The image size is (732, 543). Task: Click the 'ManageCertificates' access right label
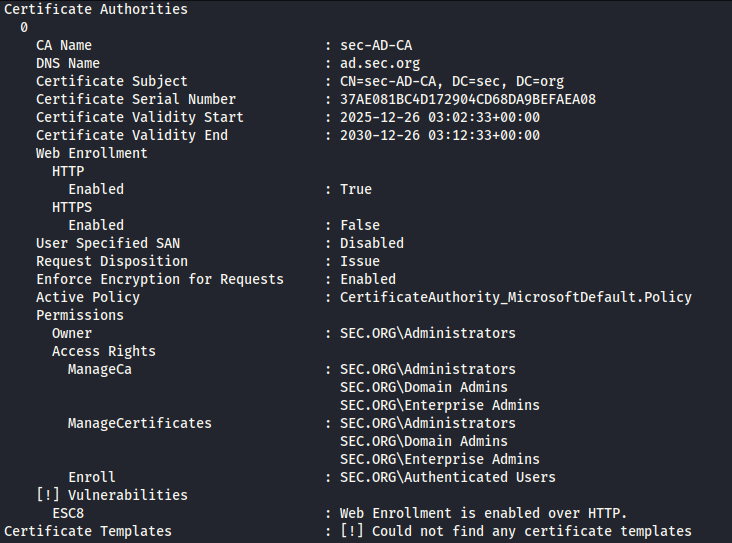tap(140, 423)
